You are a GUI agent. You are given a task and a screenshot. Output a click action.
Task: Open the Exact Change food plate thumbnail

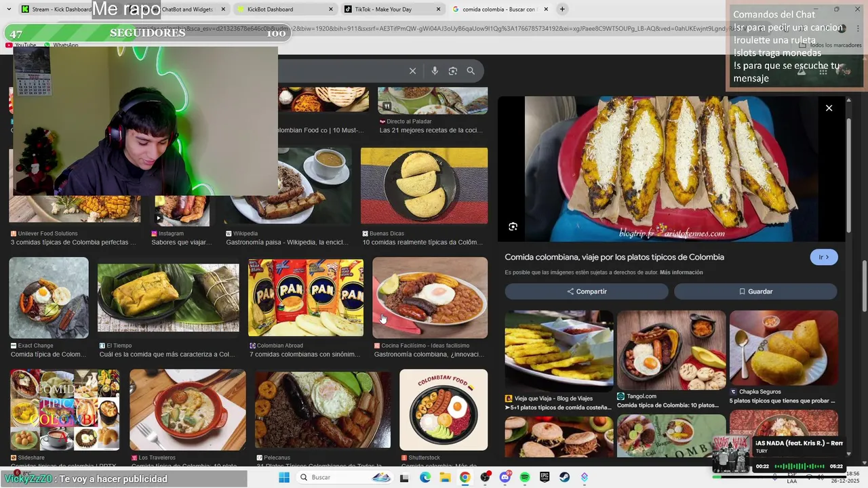point(49,298)
